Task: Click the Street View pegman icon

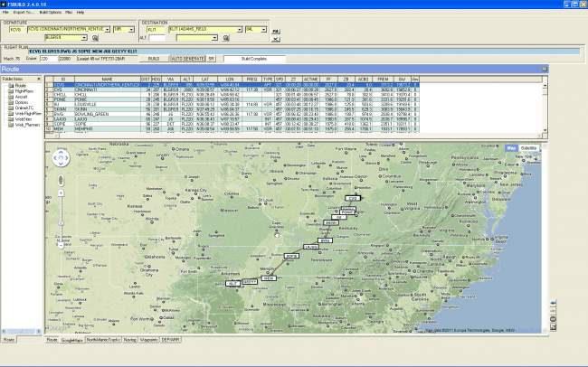Action: click(x=61, y=180)
